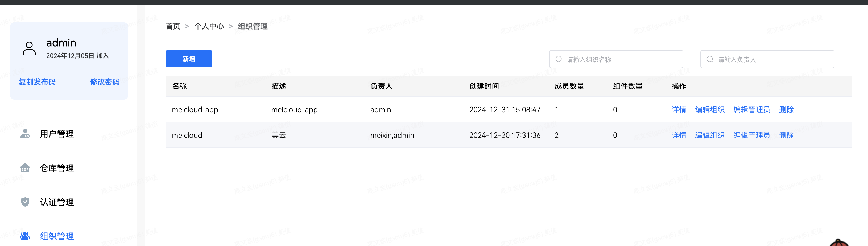This screenshot has height=246, width=868.
Task: Click the admin username heading
Action: 61,43
